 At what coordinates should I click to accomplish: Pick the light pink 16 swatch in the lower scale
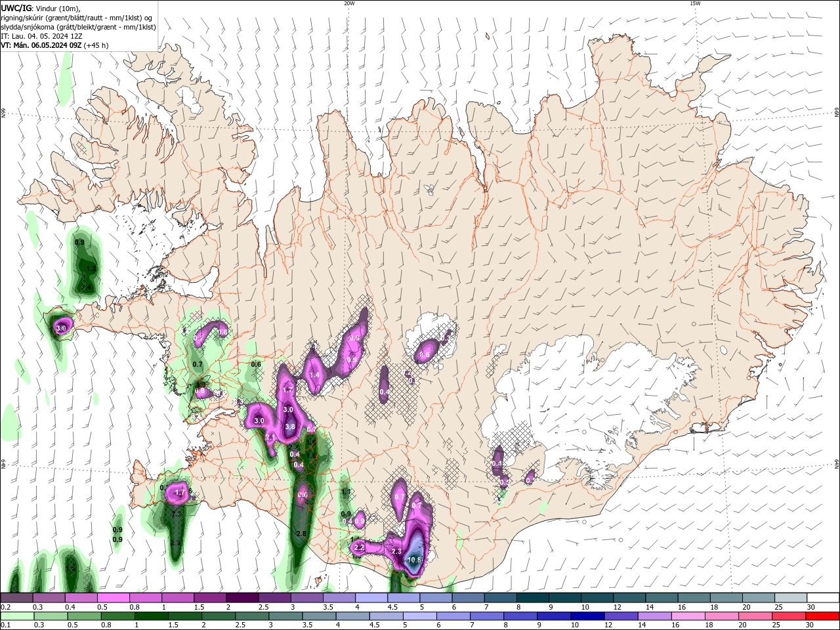[688, 616]
